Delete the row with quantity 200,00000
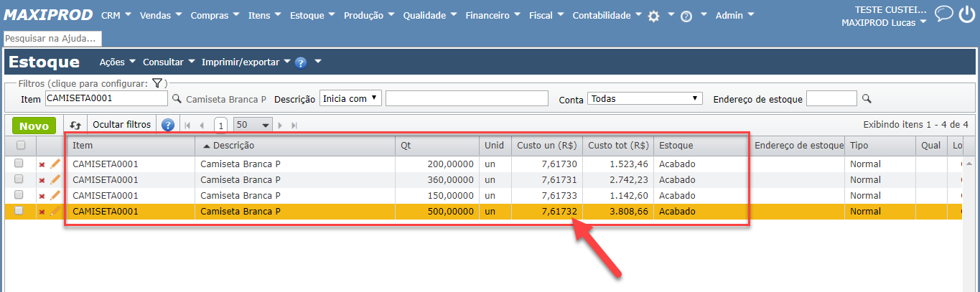Viewport: 980px width, 292px height. pyautogui.click(x=42, y=164)
